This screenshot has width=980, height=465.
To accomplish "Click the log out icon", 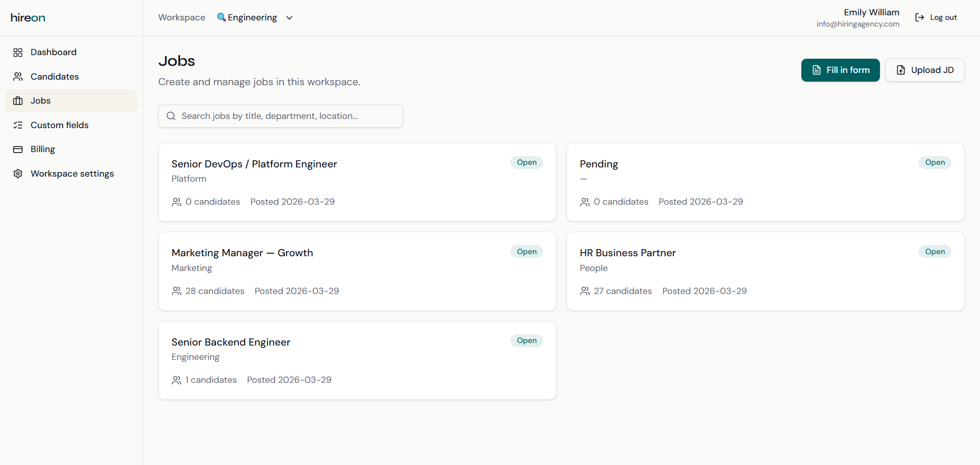I will pyautogui.click(x=920, y=17).
